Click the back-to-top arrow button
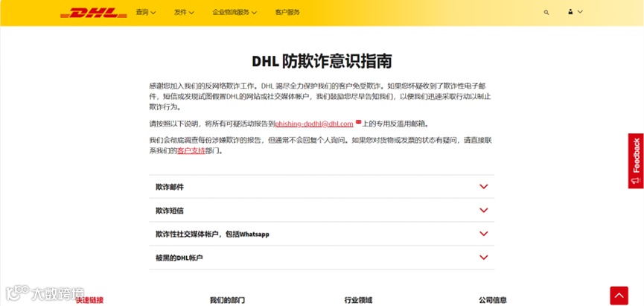The height and width of the screenshot is (306, 644). 619,296
